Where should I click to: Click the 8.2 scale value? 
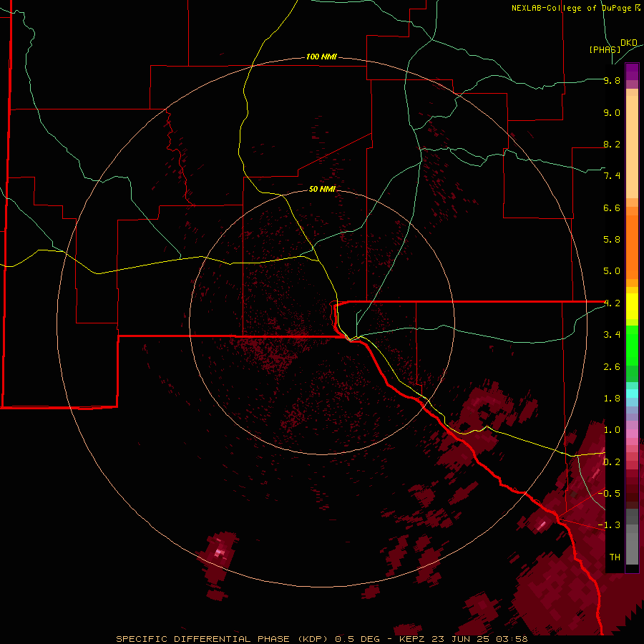click(x=612, y=144)
